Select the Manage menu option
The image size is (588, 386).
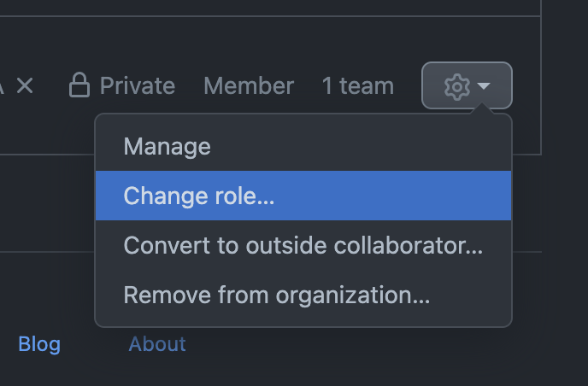click(x=303, y=146)
